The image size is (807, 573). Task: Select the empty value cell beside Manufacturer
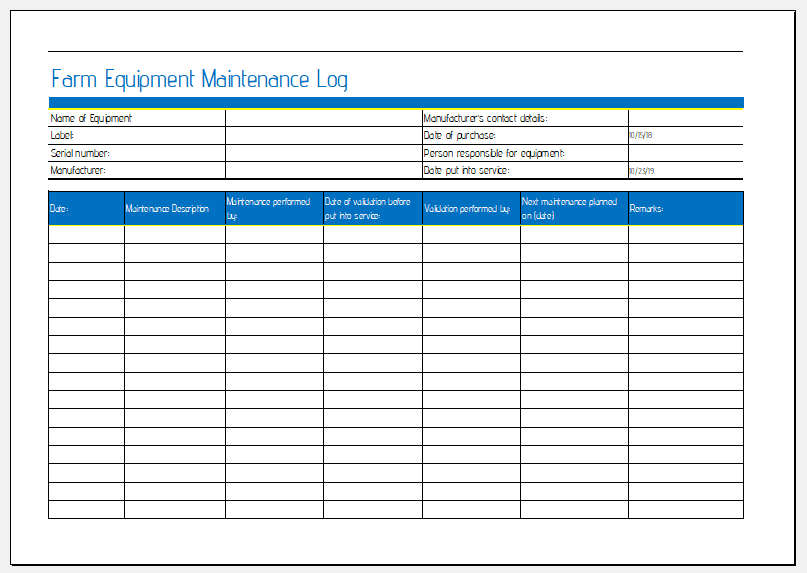pos(323,171)
